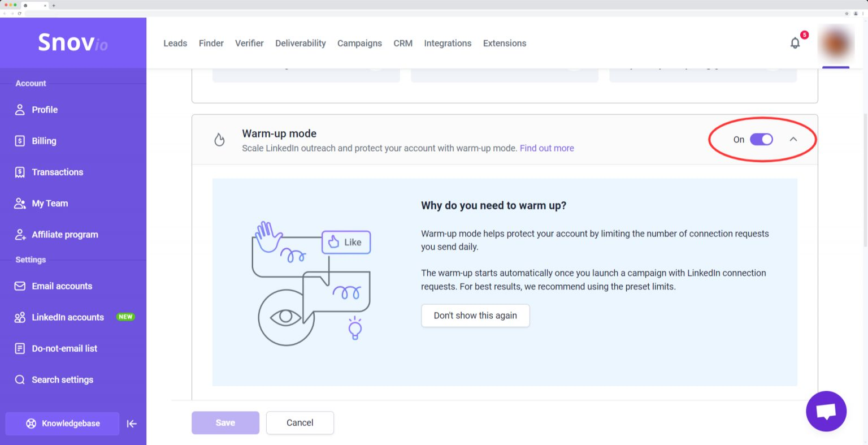Open a new browser tab with plus
The image size is (868, 445).
coord(54,6)
